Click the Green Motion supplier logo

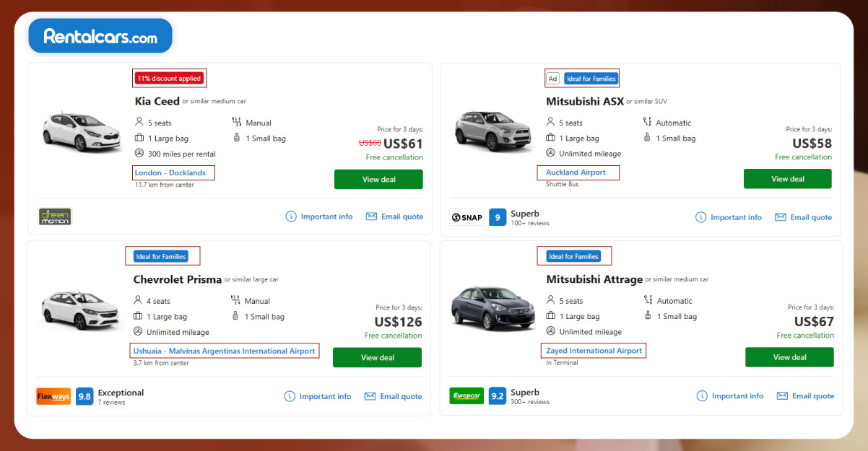(54, 216)
